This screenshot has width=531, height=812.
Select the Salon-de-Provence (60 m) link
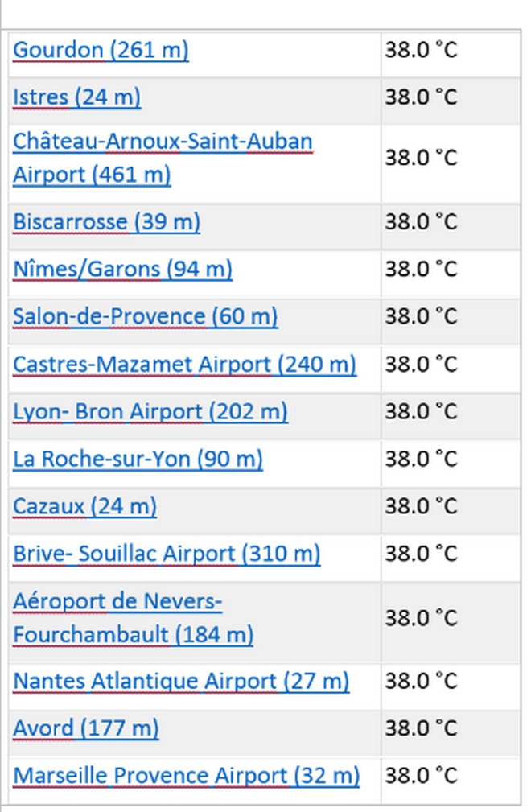pos(145,316)
